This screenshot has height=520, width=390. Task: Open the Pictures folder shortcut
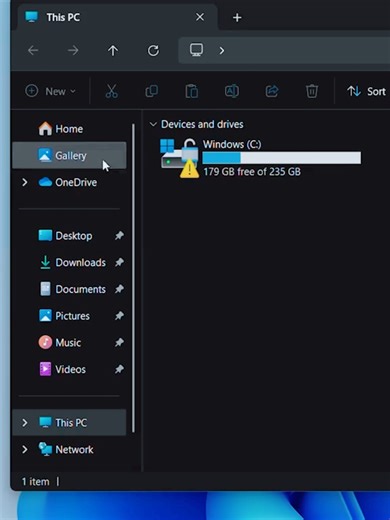69,316
